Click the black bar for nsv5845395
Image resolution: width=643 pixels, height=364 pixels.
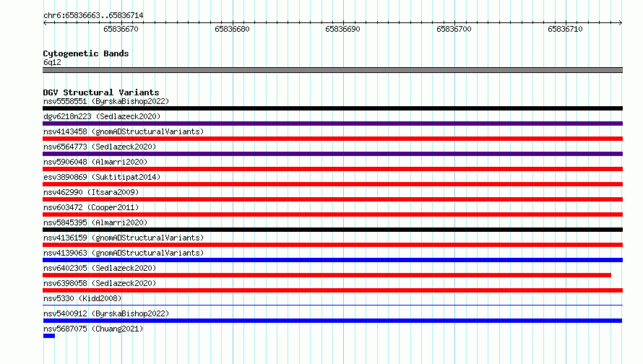(332, 230)
